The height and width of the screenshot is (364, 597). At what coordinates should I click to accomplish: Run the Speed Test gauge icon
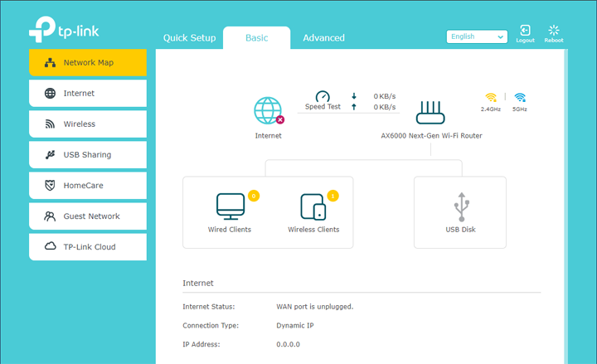click(323, 96)
